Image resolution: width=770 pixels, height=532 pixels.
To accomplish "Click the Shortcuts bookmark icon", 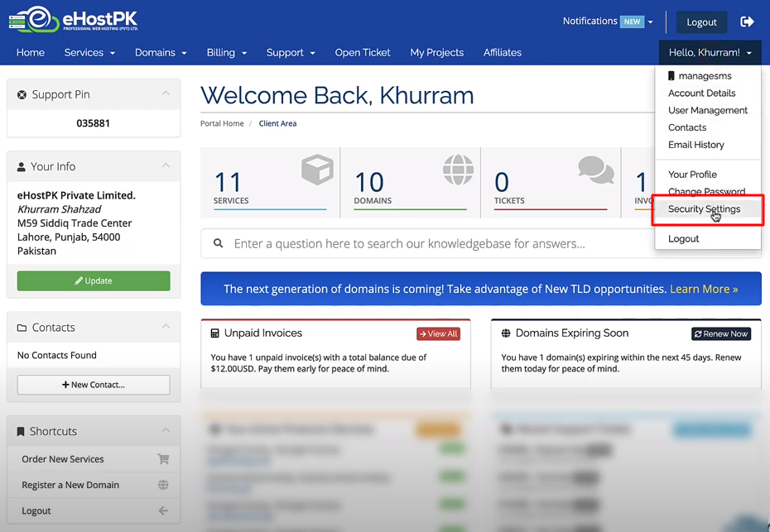I will coord(21,431).
